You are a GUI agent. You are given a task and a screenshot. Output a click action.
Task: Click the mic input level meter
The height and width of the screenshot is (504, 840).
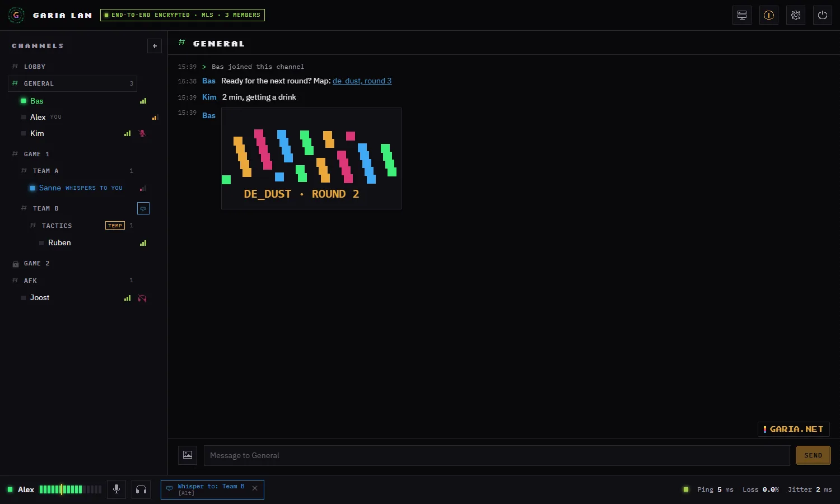[x=71, y=489]
